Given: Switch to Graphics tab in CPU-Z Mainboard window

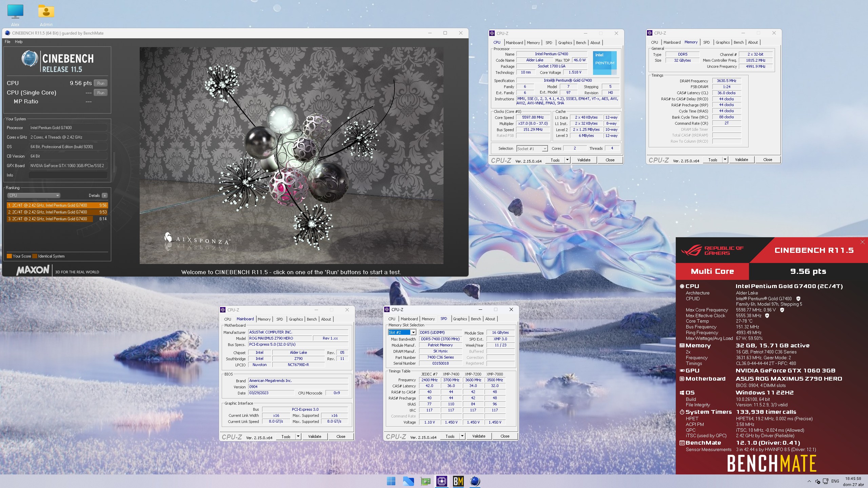Looking at the screenshot, I should pos(296,319).
